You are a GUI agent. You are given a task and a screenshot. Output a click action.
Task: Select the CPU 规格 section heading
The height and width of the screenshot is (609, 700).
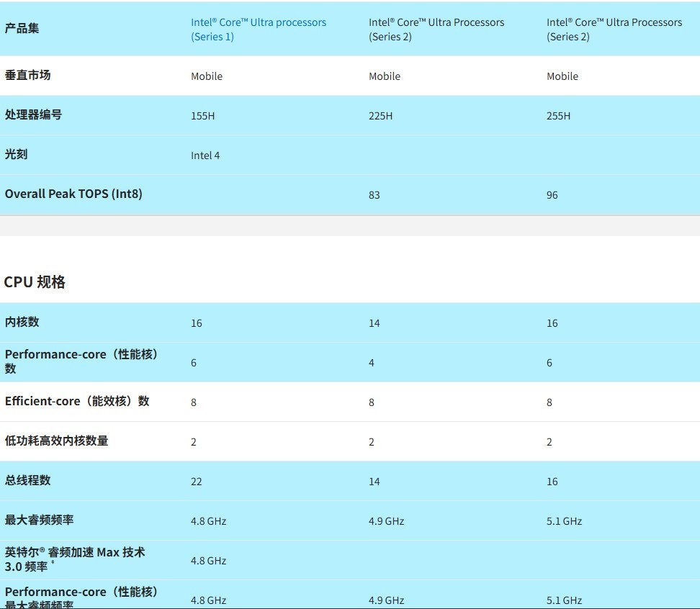(35, 282)
